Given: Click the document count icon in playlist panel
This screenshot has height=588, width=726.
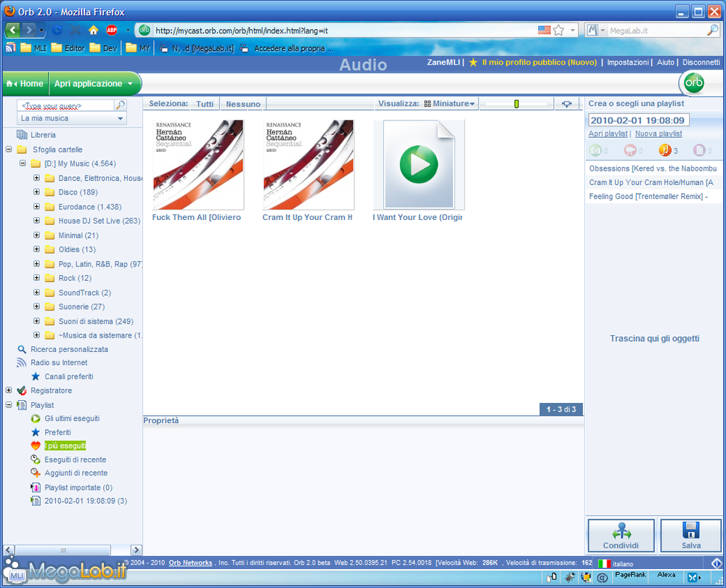Looking at the screenshot, I should point(699,150).
